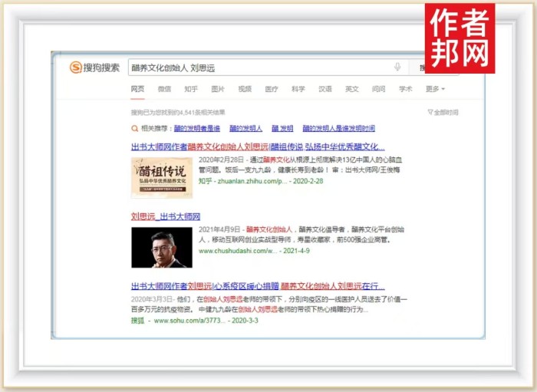Click the orange related-search magnifier icon
This screenshot has height=392, width=537.
[x=135, y=129]
